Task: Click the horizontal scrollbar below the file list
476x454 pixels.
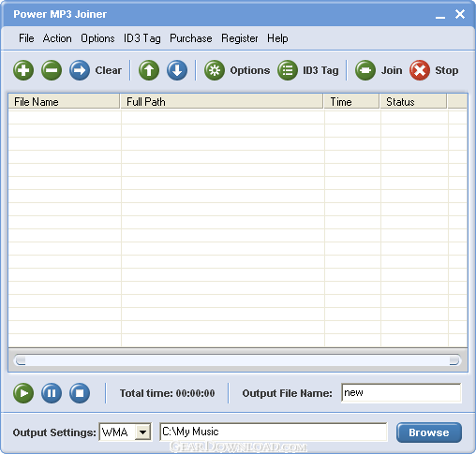Action: 237,360
